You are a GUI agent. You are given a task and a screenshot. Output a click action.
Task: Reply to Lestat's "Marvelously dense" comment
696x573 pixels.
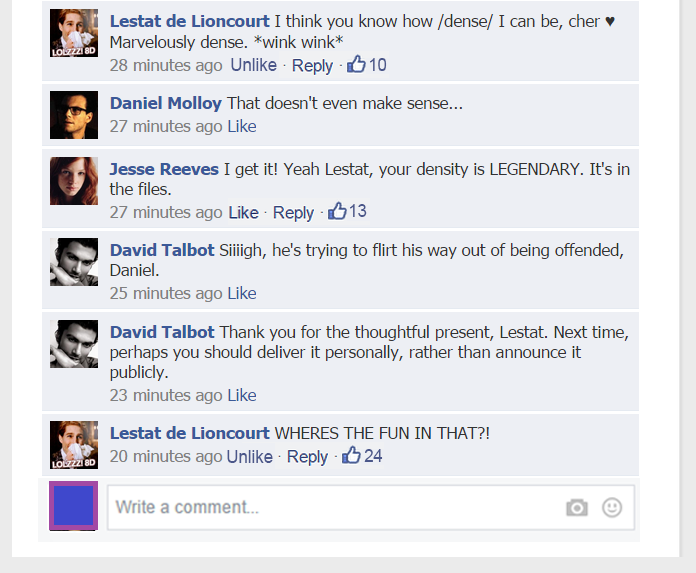click(312, 65)
